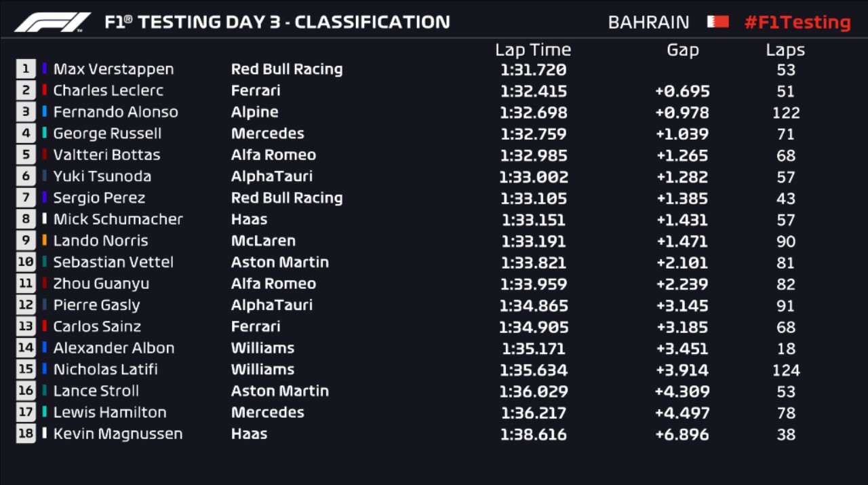Select Fernando Alonso driver name
Image resolution: width=868 pixels, height=485 pixels.
pos(115,112)
